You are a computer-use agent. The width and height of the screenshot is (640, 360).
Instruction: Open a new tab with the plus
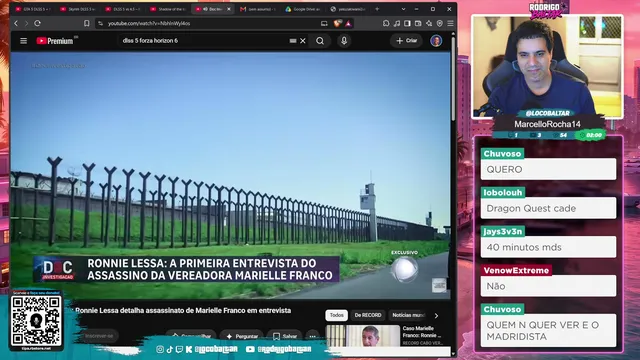[377, 9]
